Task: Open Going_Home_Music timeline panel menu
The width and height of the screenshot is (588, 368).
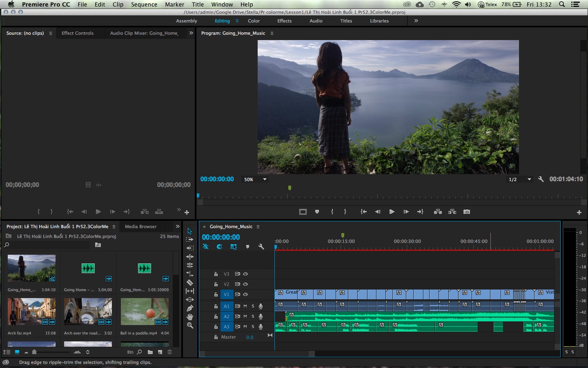Action: [x=258, y=227]
